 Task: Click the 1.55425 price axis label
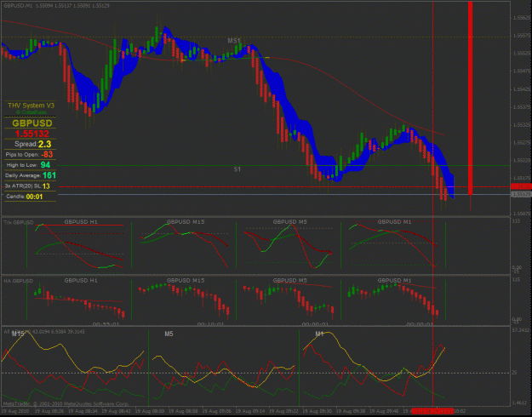click(x=522, y=89)
